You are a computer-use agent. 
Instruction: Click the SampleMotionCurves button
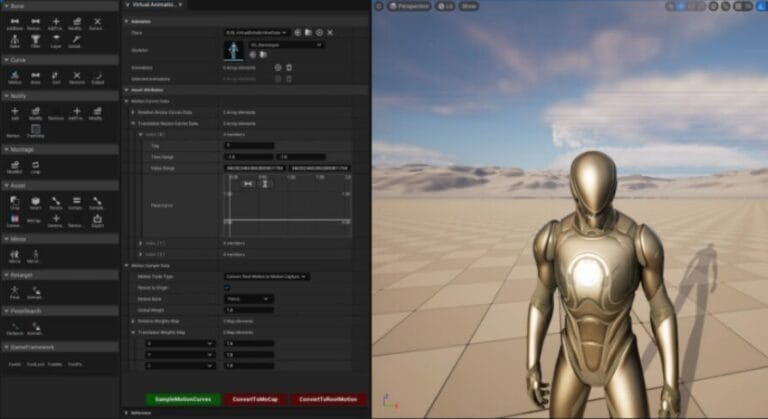[183, 399]
